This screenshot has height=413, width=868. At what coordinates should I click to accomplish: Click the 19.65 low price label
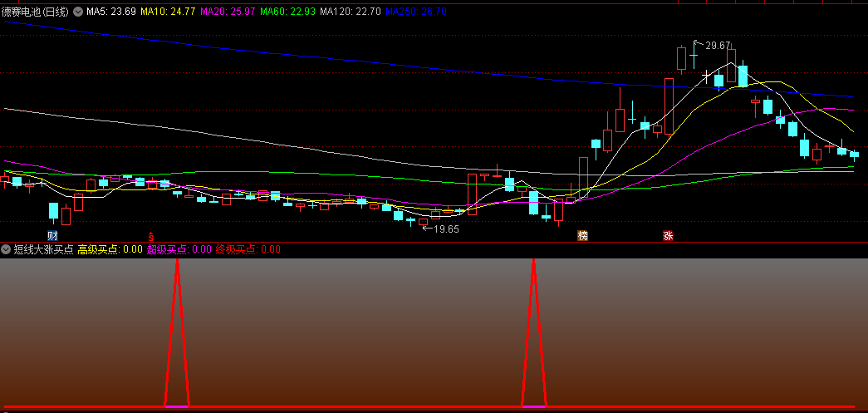point(446,229)
